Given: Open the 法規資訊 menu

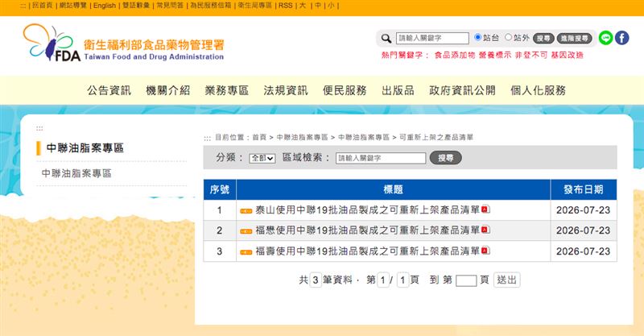Looking at the screenshot, I should [286, 90].
